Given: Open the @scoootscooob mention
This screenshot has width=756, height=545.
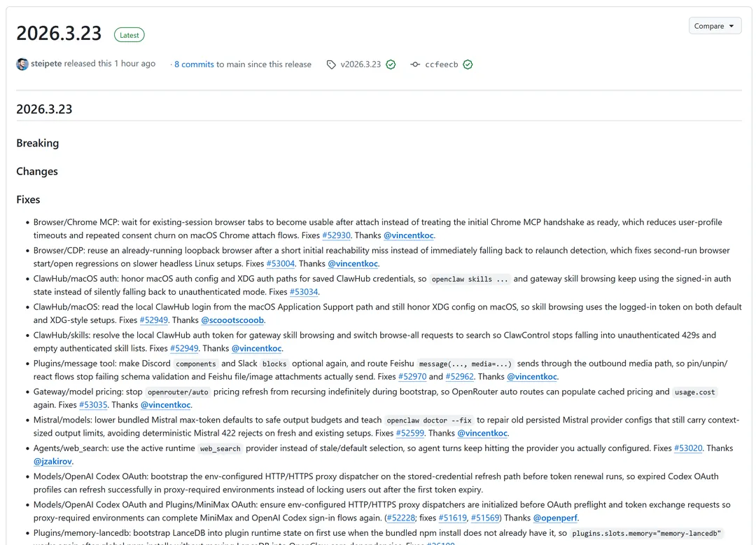Looking at the screenshot, I should 232,320.
